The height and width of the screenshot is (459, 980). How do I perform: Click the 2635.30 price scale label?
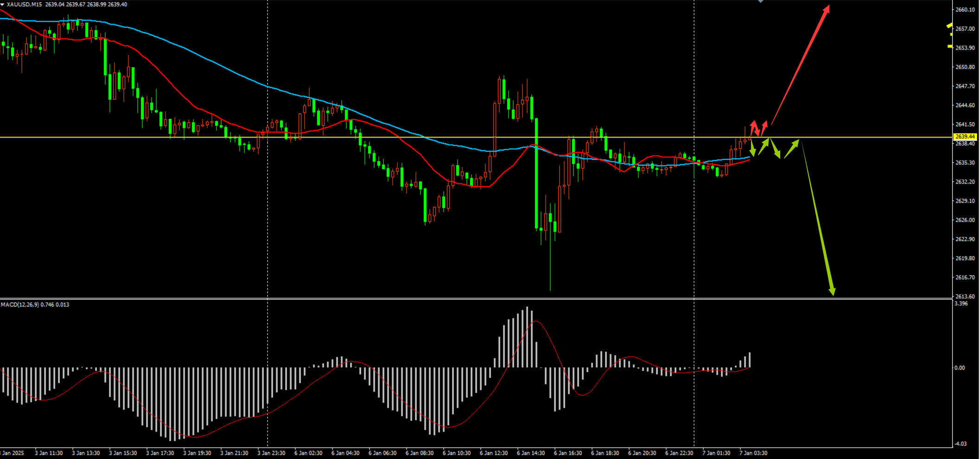965,163
